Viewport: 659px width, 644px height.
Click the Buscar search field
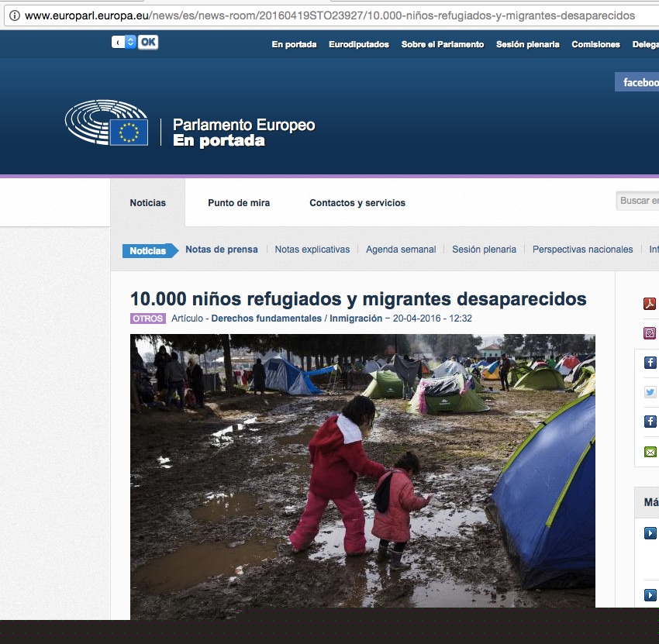(637, 201)
